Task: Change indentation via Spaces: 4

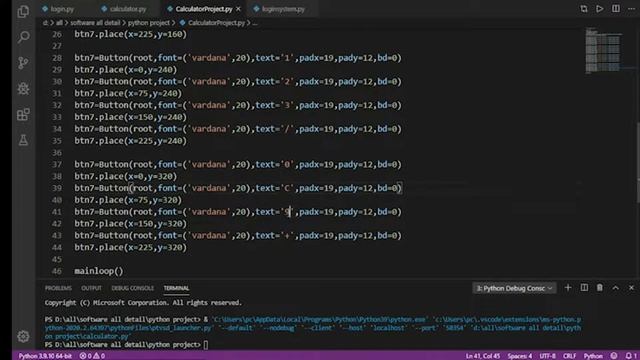Action: (x=520, y=356)
